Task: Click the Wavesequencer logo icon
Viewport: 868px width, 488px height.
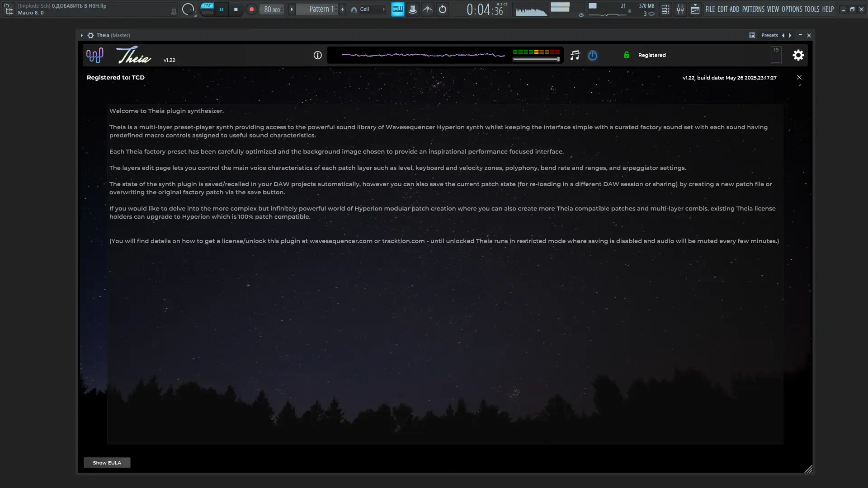Action: click(95, 55)
